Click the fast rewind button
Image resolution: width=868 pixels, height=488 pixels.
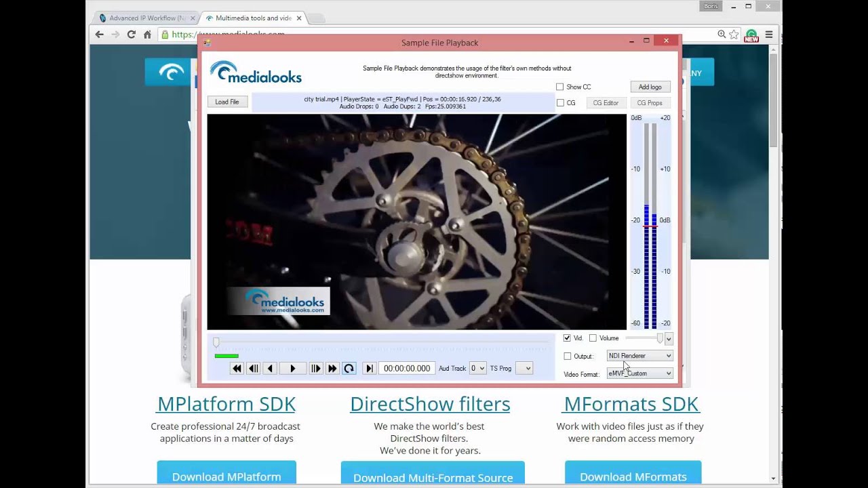[237, 368]
